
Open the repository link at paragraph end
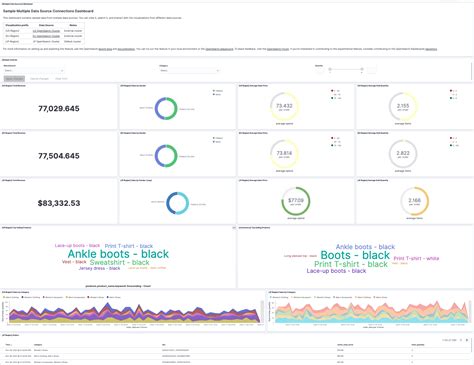pyautogui.click(x=431, y=49)
